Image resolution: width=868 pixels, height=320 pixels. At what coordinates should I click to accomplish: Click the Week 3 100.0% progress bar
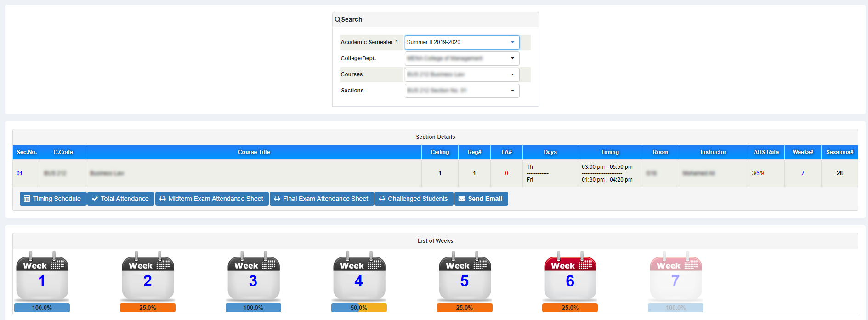pos(253,308)
